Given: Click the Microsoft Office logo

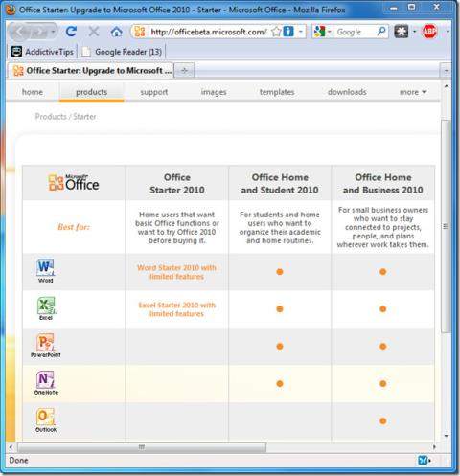Looking at the screenshot, I should click(74, 183).
